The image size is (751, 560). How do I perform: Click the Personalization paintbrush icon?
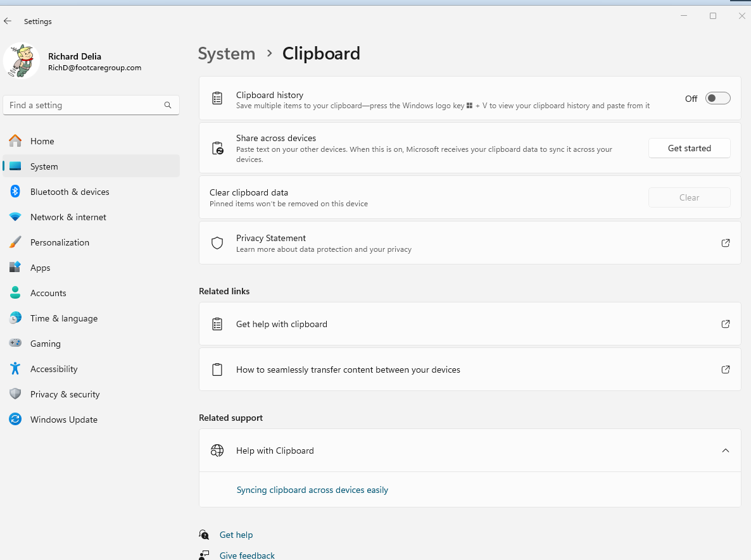pos(15,242)
